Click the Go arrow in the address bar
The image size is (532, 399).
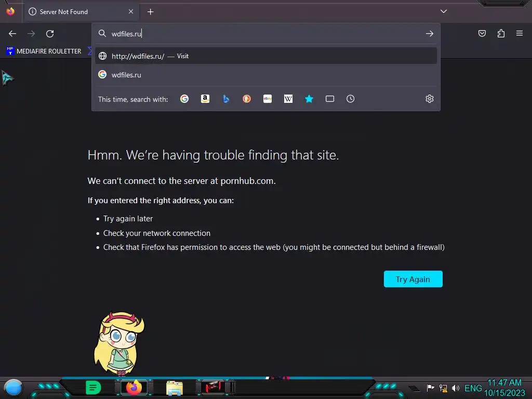430,34
